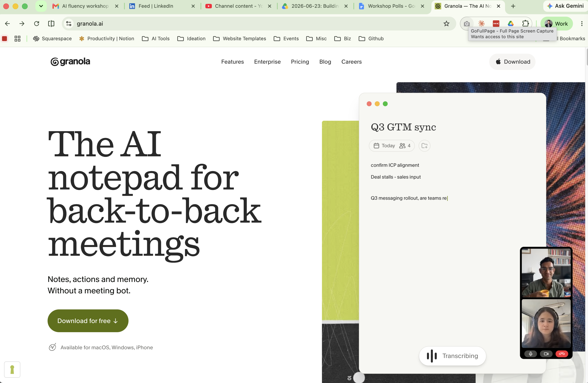
Task: Mute the microphone in the call widget
Action: point(530,354)
